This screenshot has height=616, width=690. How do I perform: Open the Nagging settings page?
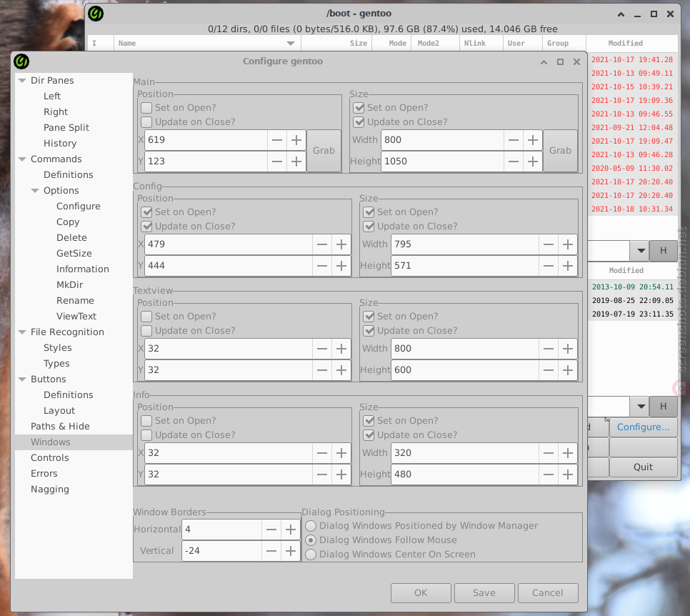point(50,490)
